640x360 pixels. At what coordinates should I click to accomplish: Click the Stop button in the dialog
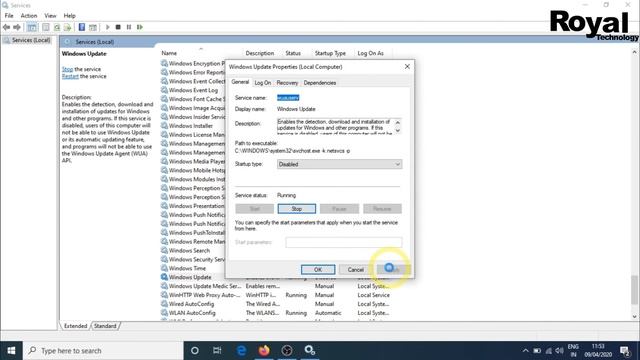coord(297,209)
